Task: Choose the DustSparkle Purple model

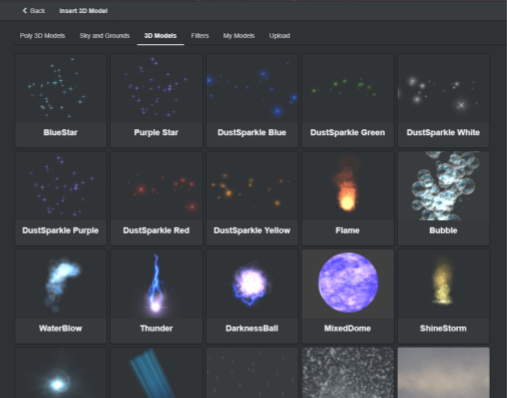Action: point(61,198)
